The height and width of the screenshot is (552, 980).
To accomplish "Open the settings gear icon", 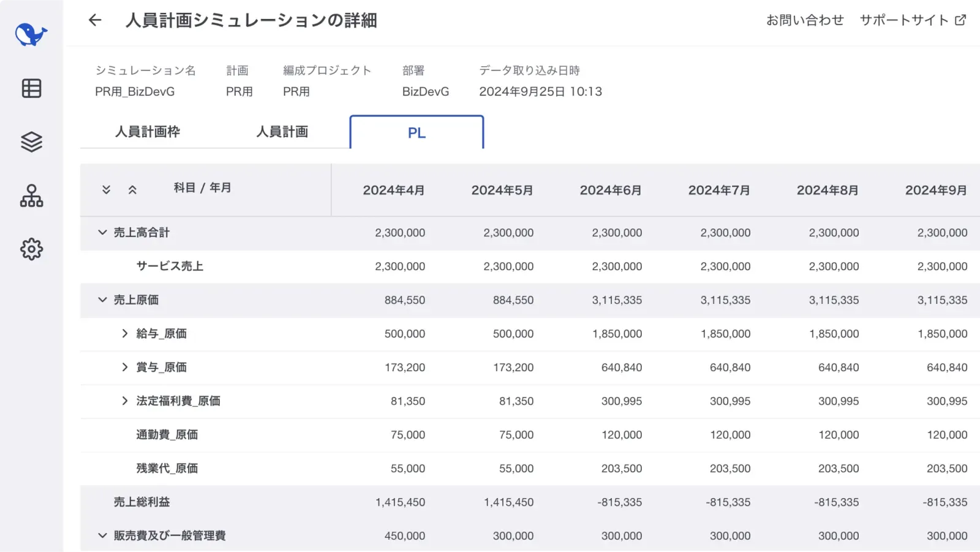I will pos(31,249).
